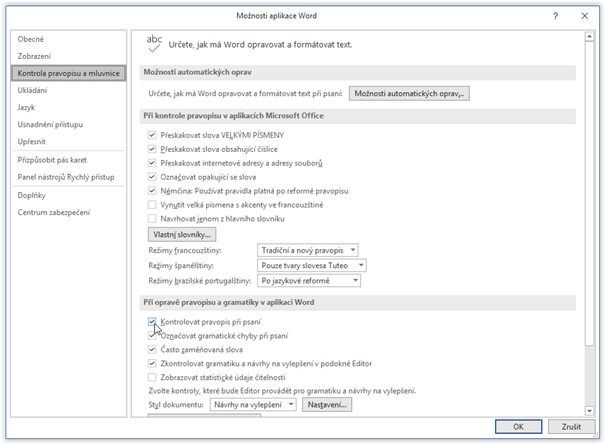Toggle Přeskakovat slova obsahující číslice checkbox
This screenshot has width=605, height=444.
click(x=152, y=149)
